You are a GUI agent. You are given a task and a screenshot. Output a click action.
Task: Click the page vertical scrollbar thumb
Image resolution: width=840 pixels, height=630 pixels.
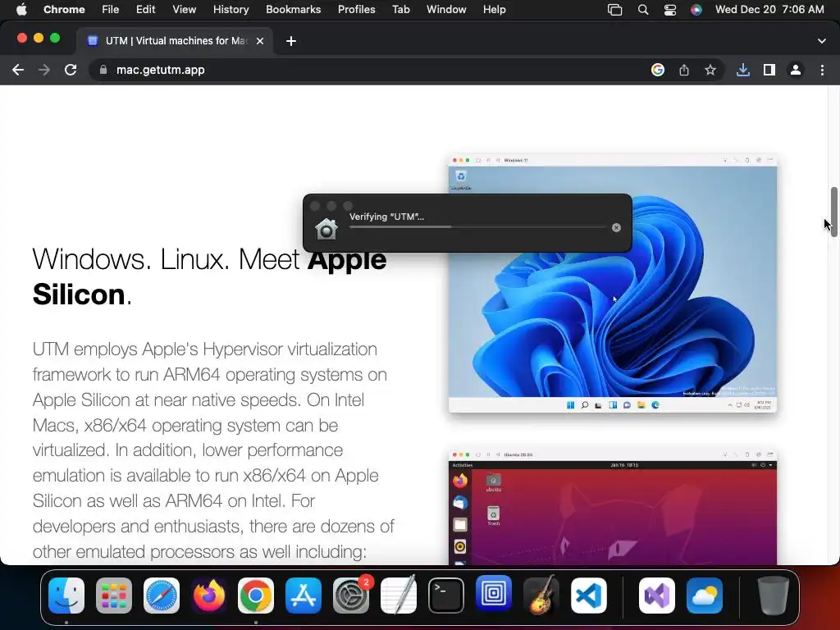click(x=834, y=211)
